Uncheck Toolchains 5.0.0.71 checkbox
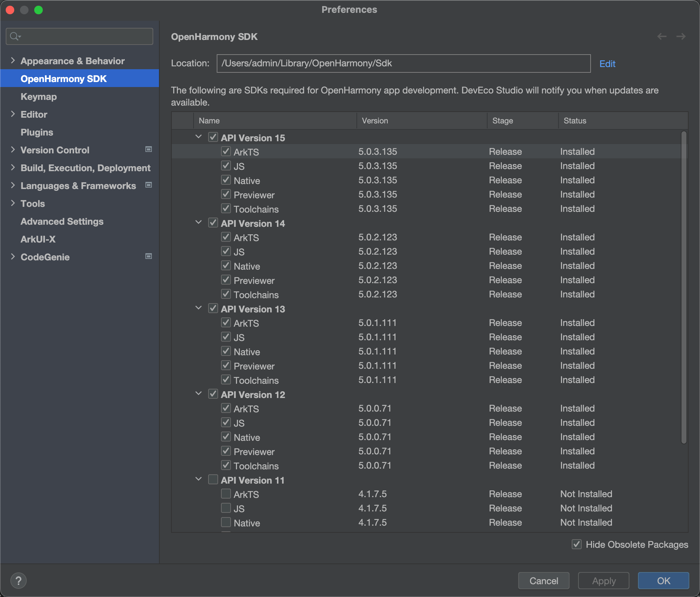 (226, 465)
